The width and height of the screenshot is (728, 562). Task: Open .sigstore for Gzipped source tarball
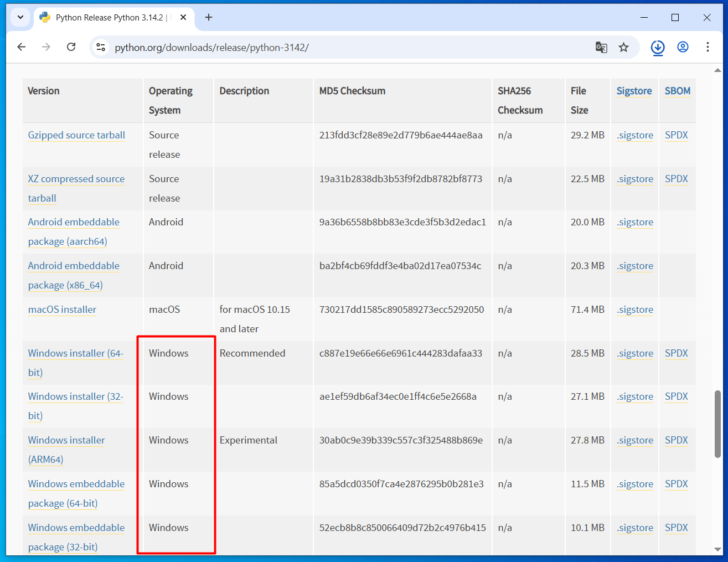pyautogui.click(x=635, y=135)
